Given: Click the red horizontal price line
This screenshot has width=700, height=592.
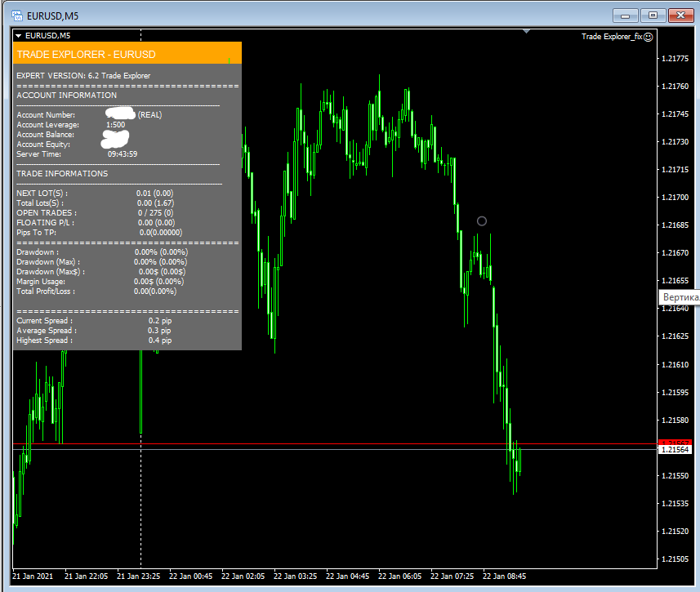Looking at the screenshot, I should tap(335, 444).
